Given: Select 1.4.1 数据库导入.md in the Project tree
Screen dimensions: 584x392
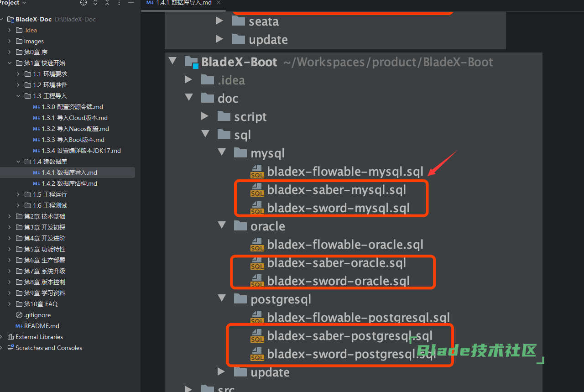Looking at the screenshot, I should tap(68, 172).
